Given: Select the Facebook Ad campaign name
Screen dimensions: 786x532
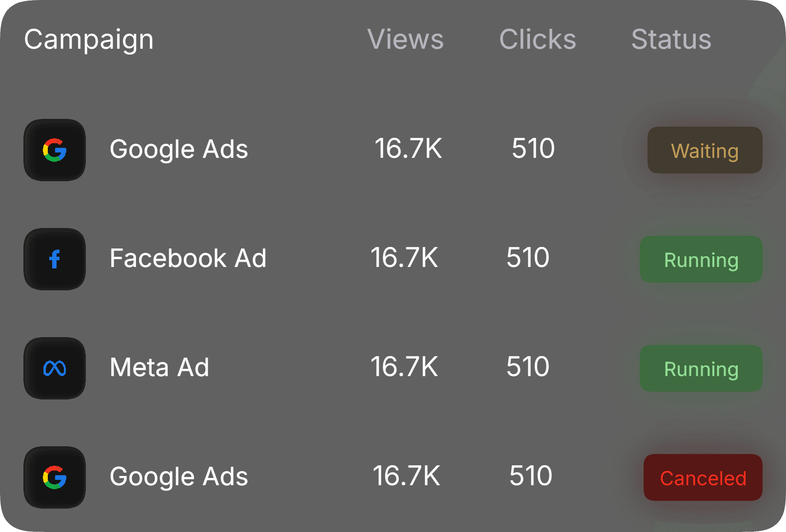Looking at the screenshot, I should 188,259.
